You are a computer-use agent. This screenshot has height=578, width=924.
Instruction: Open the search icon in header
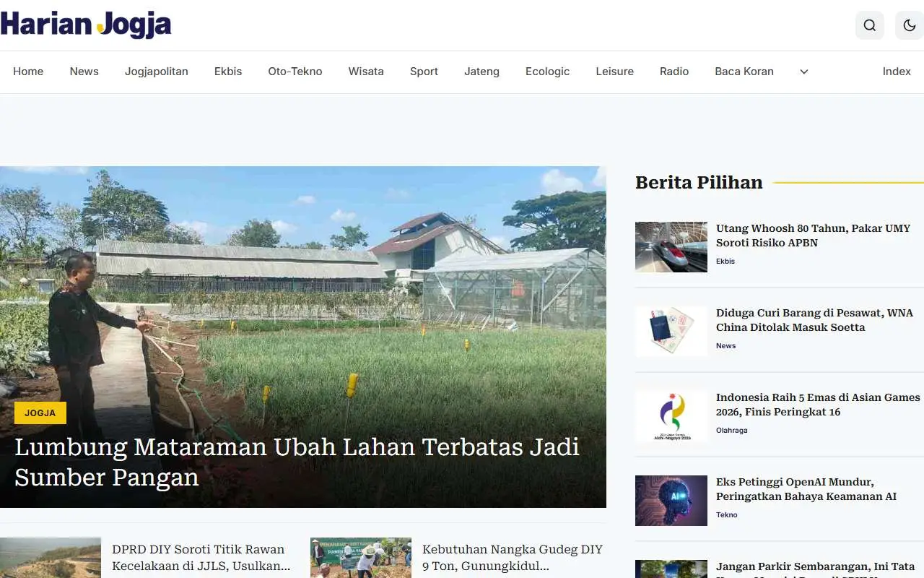869,25
